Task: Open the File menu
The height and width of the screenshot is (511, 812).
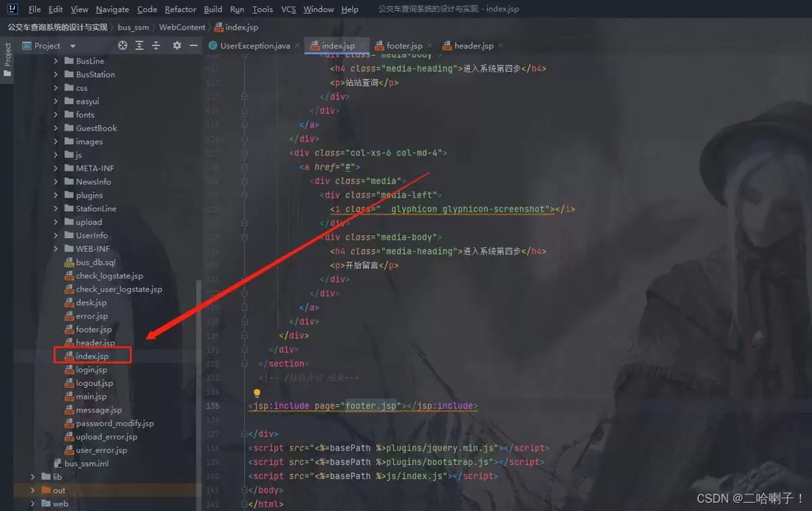Action: click(x=35, y=9)
